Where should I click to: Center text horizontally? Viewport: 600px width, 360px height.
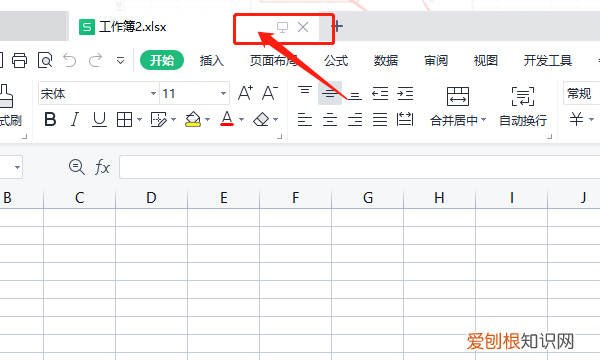[330, 120]
